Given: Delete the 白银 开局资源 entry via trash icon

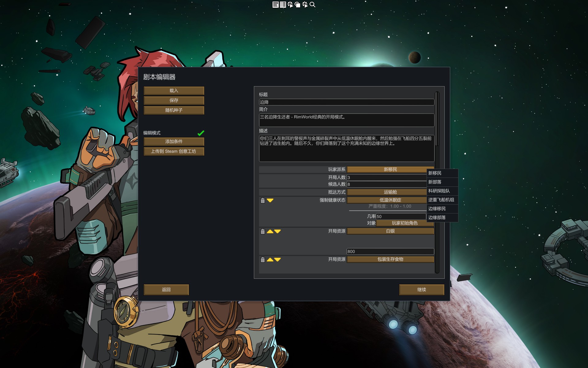Looking at the screenshot, I should (x=262, y=231).
